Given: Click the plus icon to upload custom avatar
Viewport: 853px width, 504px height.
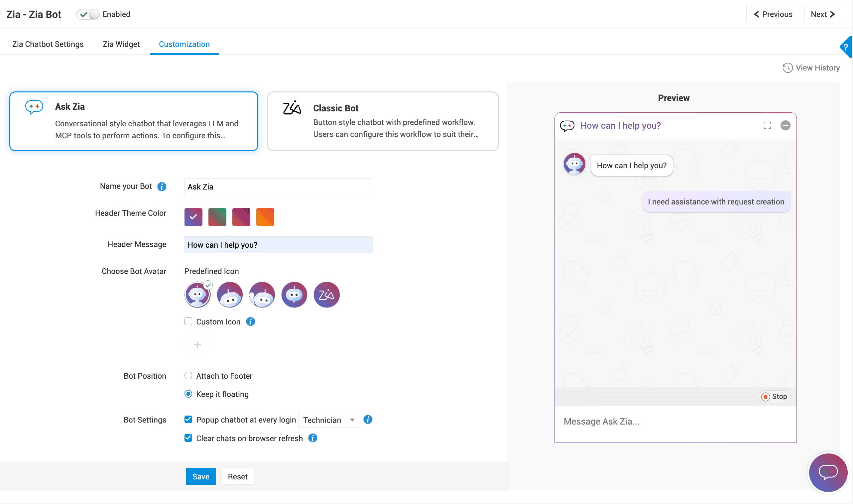Looking at the screenshot, I should pos(197,345).
